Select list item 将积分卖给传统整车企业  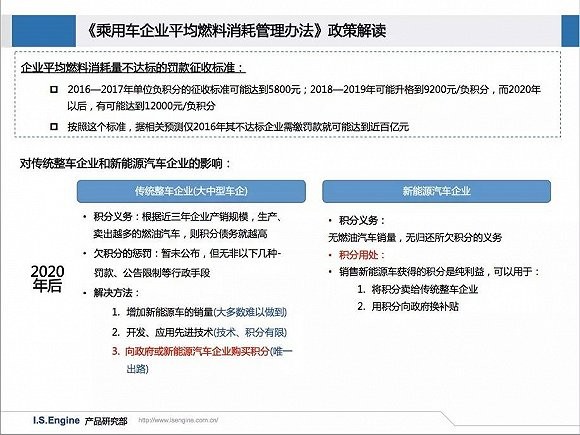point(425,289)
